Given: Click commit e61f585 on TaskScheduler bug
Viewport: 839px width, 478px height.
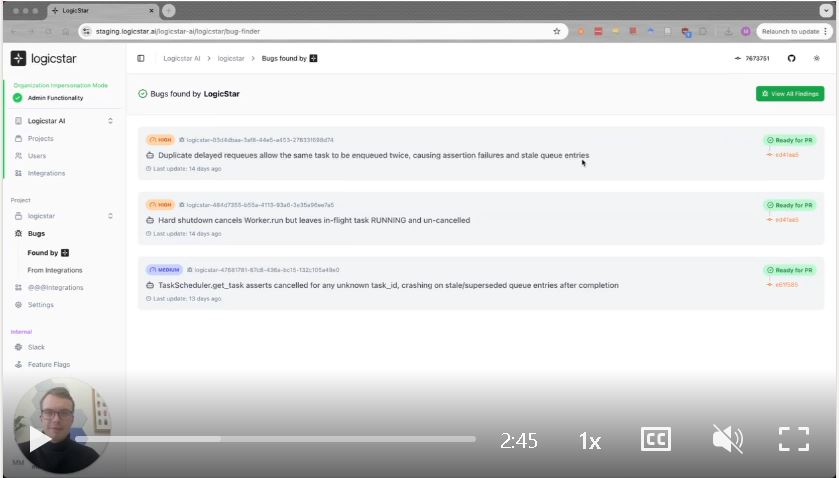Looking at the screenshot, I should (782, 285).
